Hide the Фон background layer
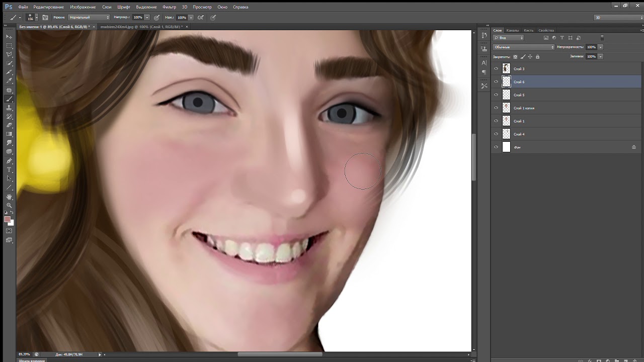 (x=496, y=147)
